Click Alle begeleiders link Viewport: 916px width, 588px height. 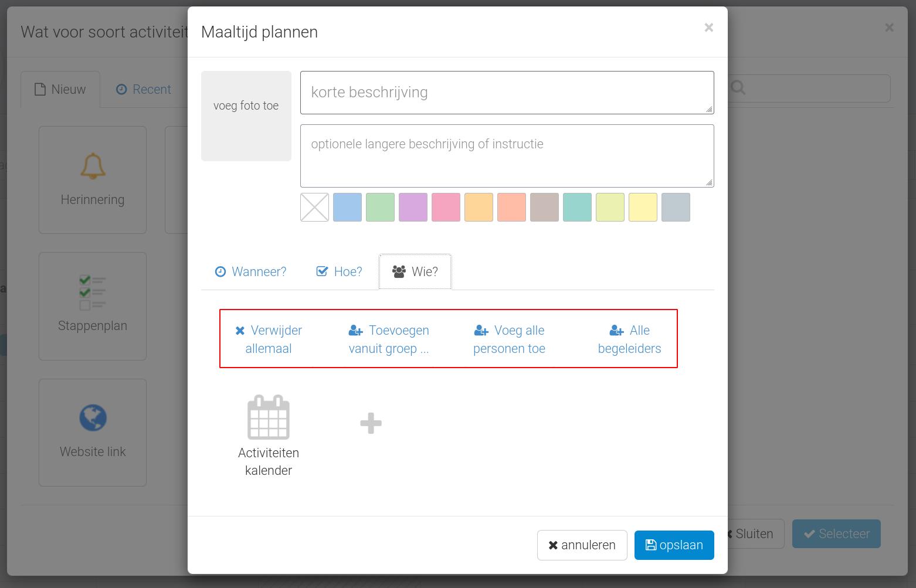[629, 339]
